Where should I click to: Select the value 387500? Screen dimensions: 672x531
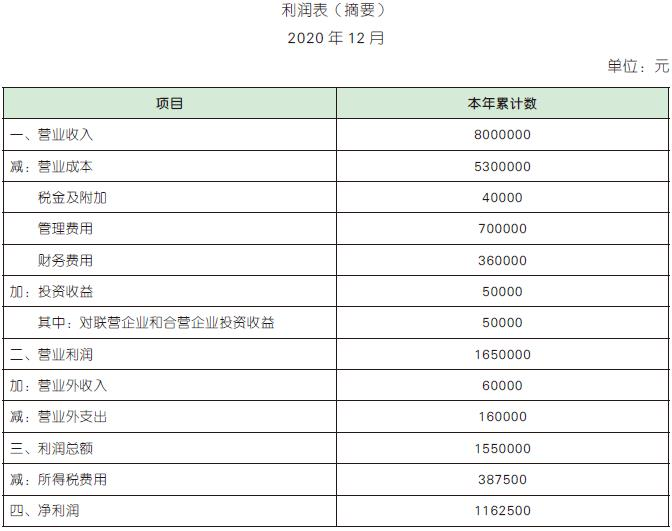pyautogui.click(x=502, y=479)
